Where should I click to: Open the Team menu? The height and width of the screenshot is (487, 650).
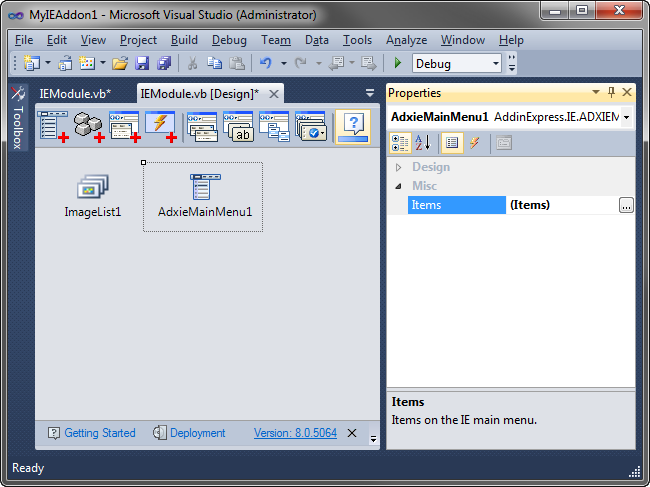coord(276,40)
